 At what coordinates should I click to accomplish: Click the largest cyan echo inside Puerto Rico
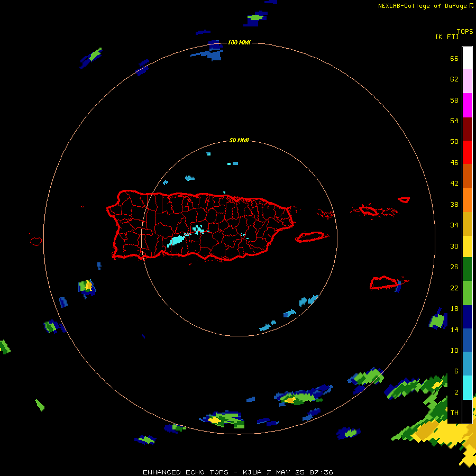pos(176,241)
